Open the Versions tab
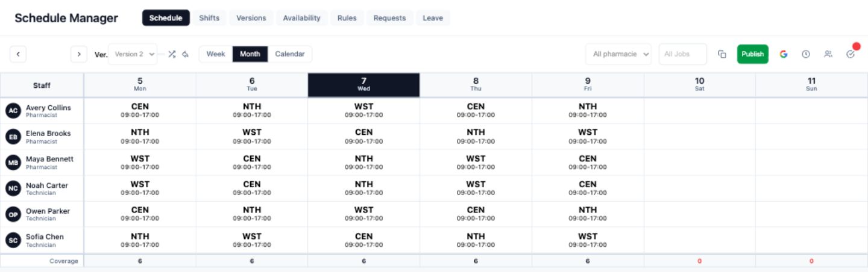 click(x=251, y=18)
